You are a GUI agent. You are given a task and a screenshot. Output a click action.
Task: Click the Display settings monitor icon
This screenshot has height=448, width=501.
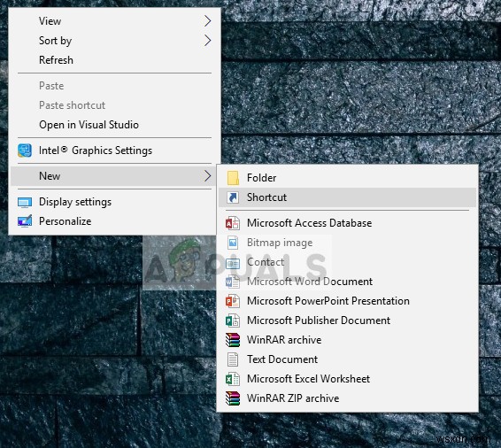tap(25, 202)
